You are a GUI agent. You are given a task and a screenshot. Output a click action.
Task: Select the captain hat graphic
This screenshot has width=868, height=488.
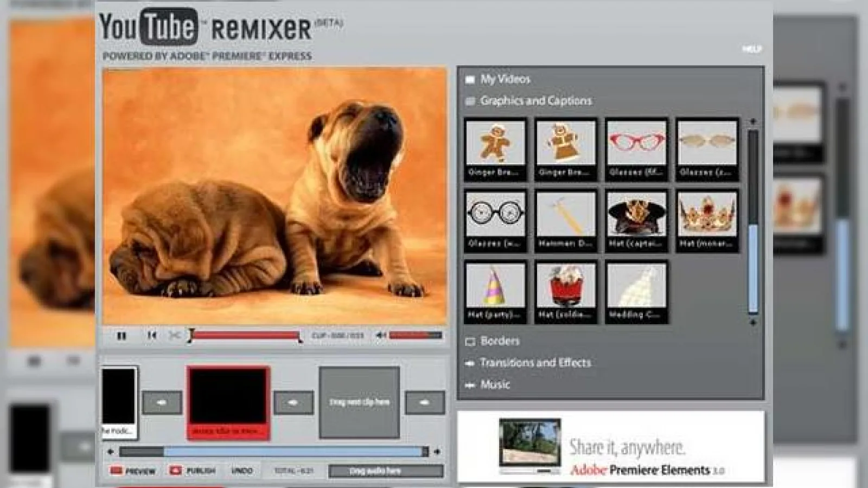[636, 221]
